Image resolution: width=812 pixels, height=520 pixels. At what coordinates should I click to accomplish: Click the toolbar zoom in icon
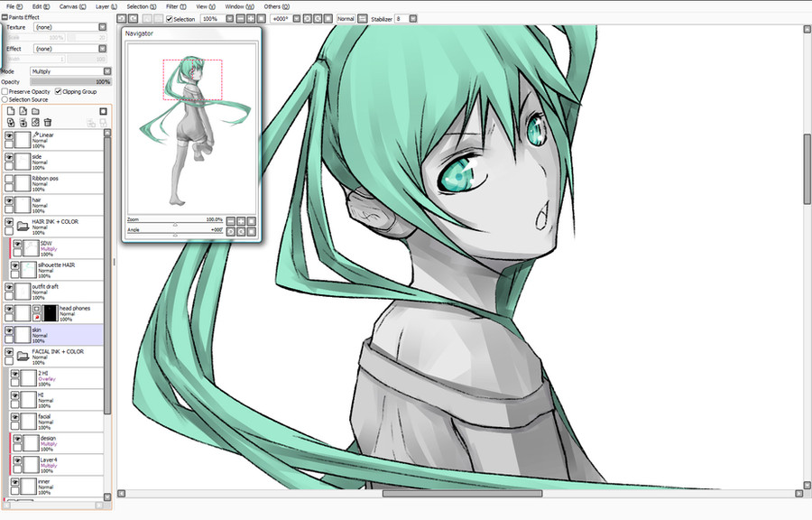pos(251,19)
